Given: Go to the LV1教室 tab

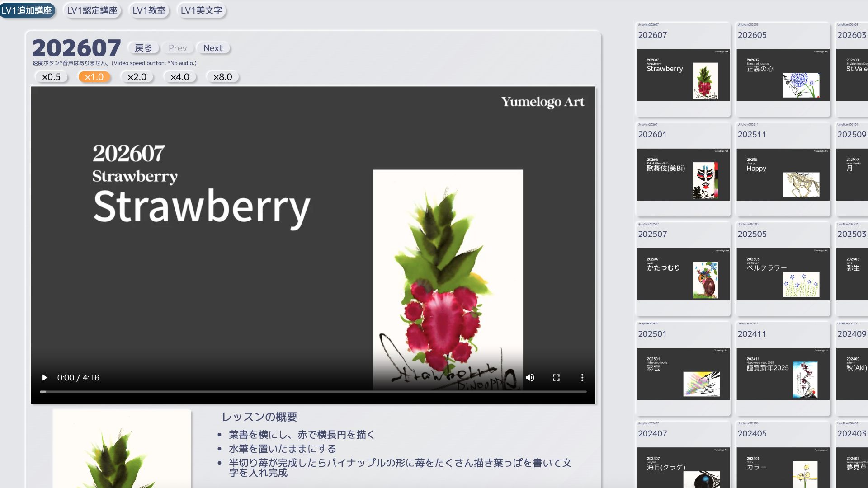Looking at the screenshot, I should (149, 10).
